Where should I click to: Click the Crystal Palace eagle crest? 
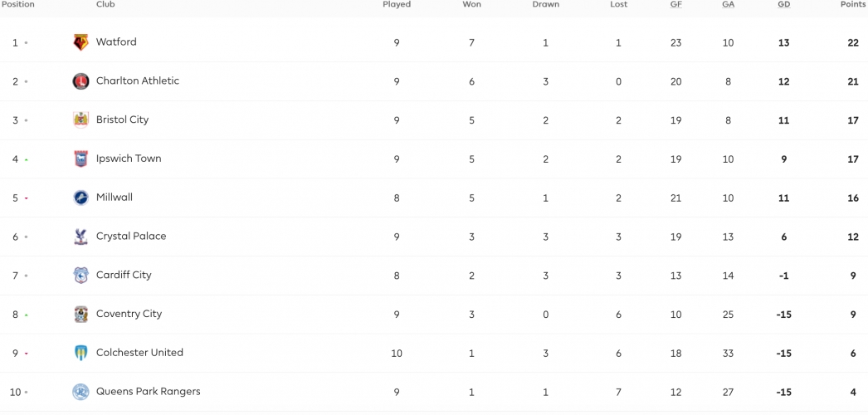[80, 237]
